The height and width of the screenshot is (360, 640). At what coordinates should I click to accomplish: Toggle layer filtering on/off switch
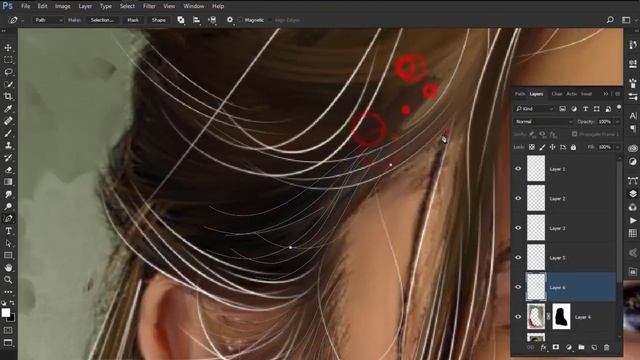point(619,107)
